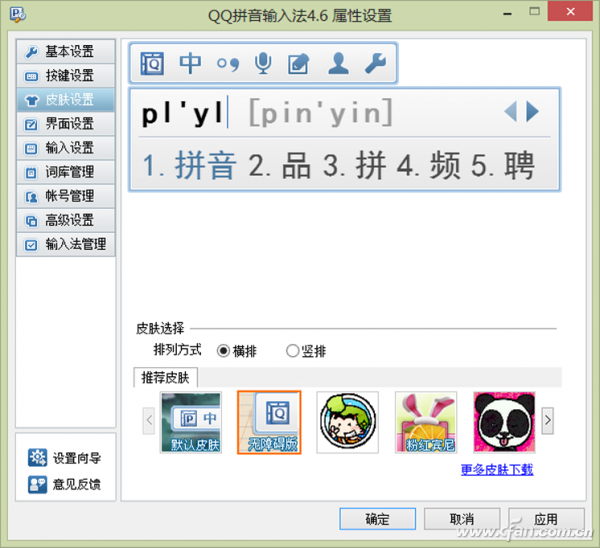
Task: Confirm with 确定 button
Action: coord(377,519)
